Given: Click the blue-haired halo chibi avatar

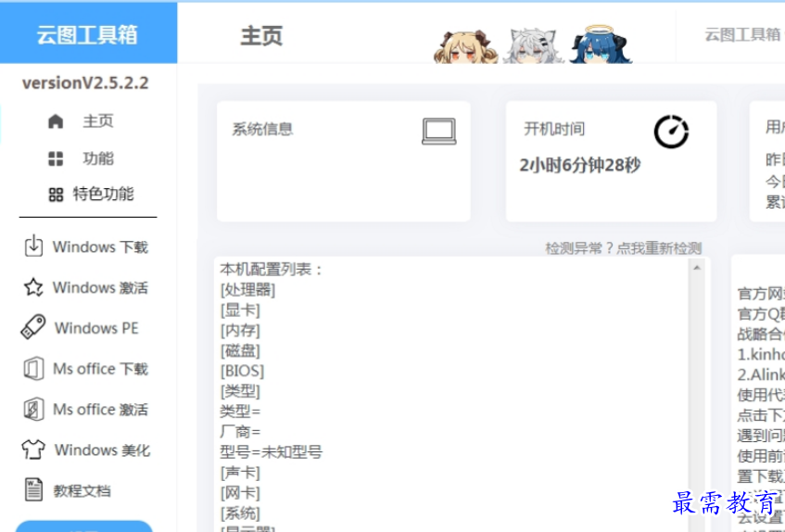Looking at the screenshot, I should pos(601,45).
